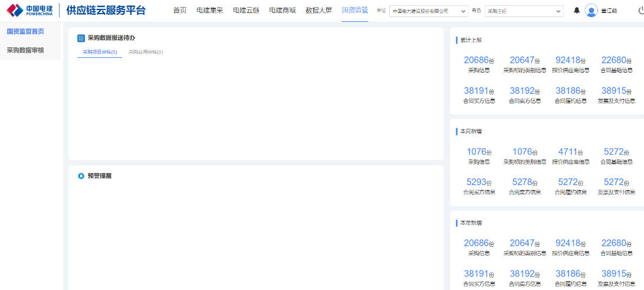This screenshot has width=644, height=290.
Task: Open the 角色 role dropdown
Action: 524,11
